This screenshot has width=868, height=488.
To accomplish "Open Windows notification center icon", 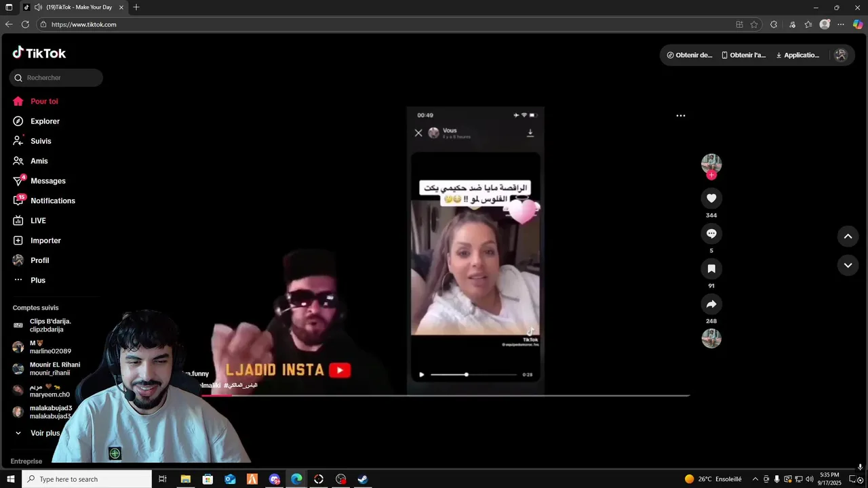I will (854, 479).
